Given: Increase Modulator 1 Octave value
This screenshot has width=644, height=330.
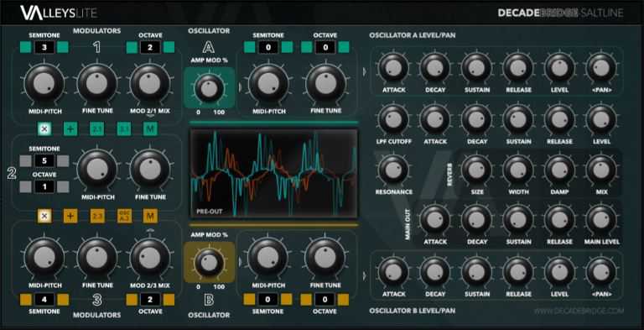Looking at the screenshot, I should pyautogui.click(x=169, y=47).
